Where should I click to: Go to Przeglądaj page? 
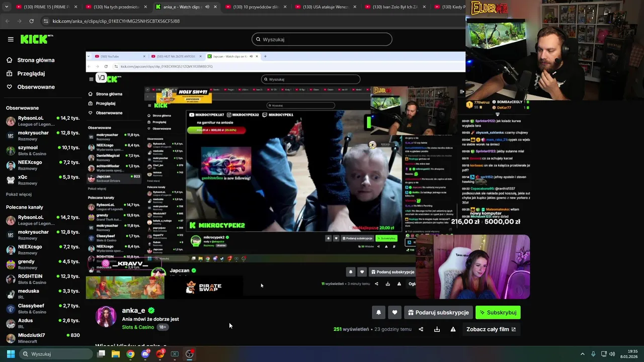pyautogui.click(x=31, y=73)
